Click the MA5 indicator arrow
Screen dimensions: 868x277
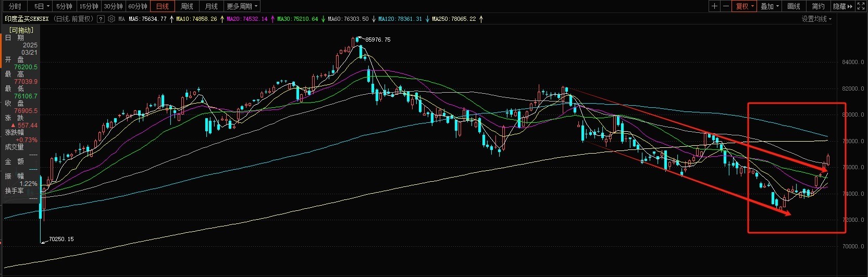[x=172, y=19]
